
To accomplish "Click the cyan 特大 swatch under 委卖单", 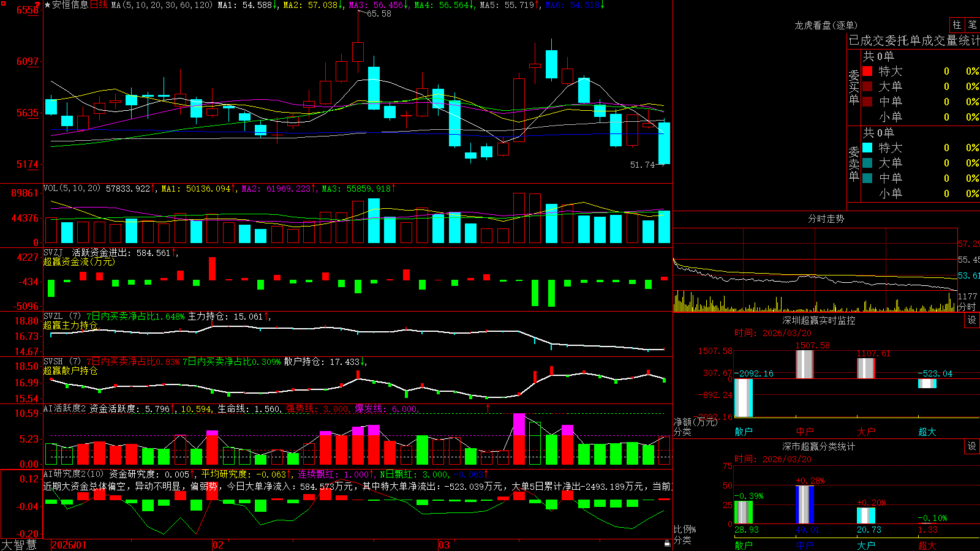I will point(867,148).
